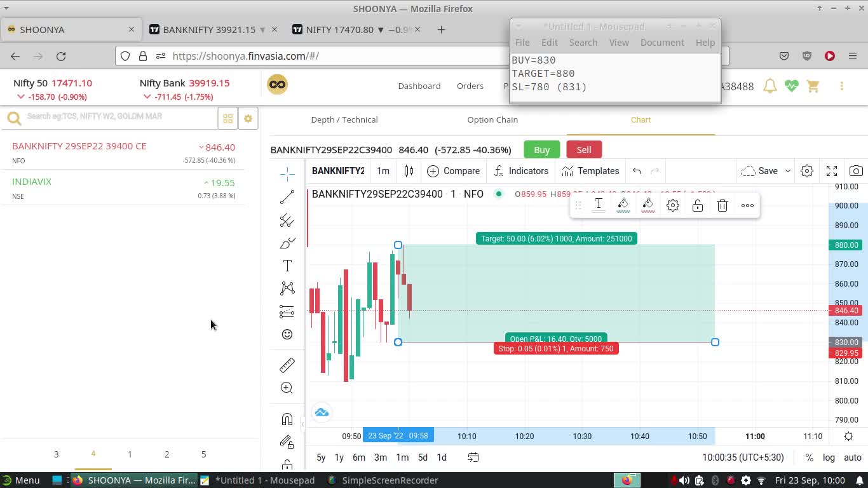The image size is (868, 488).
Task: Select 5d range at chart bottom
Action: [423, 457]
